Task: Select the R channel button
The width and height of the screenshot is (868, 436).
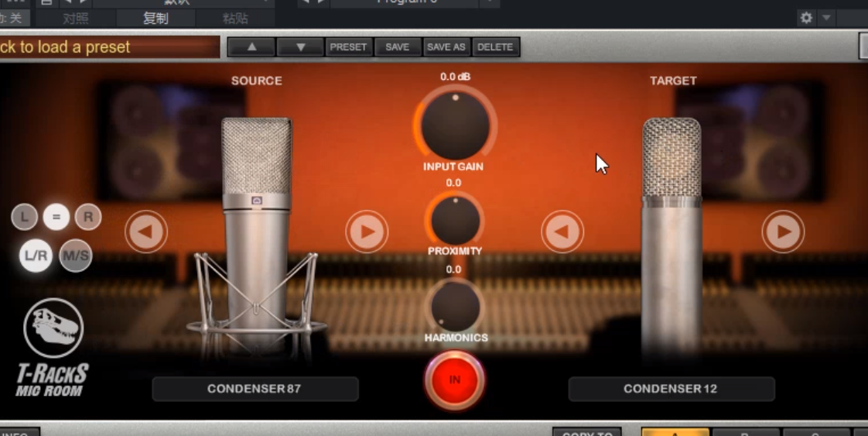Action: [x=88, y=217]
